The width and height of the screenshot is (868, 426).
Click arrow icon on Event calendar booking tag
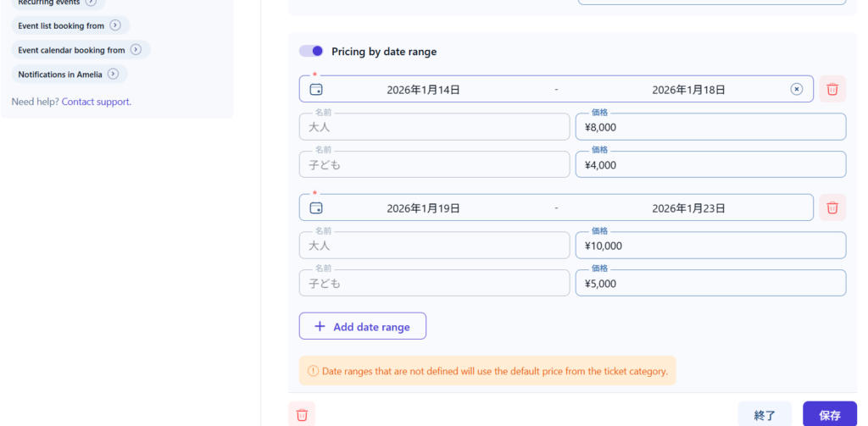136,50
